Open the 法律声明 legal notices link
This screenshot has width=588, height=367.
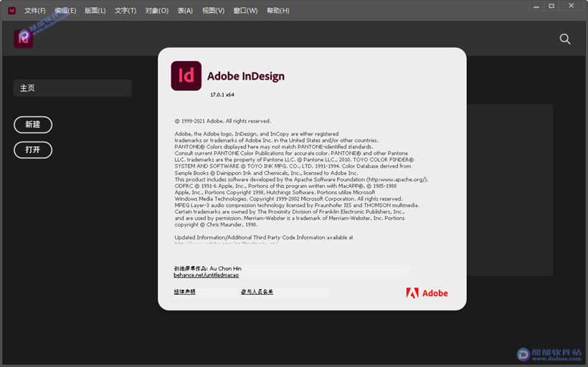point(184,292)
